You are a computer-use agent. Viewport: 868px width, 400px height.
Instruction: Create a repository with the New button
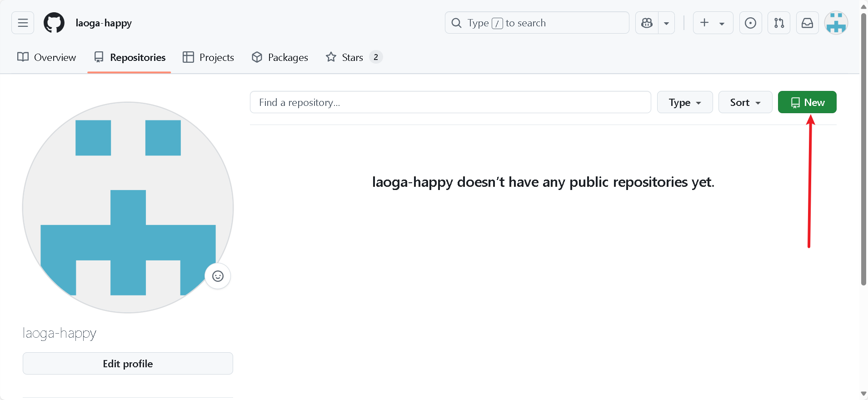807,102
